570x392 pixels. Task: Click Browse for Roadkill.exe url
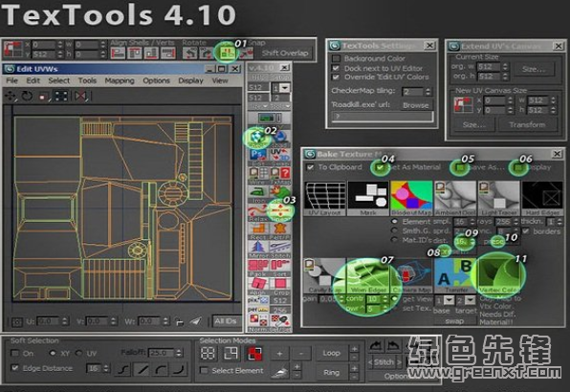[x=415, y=105]
